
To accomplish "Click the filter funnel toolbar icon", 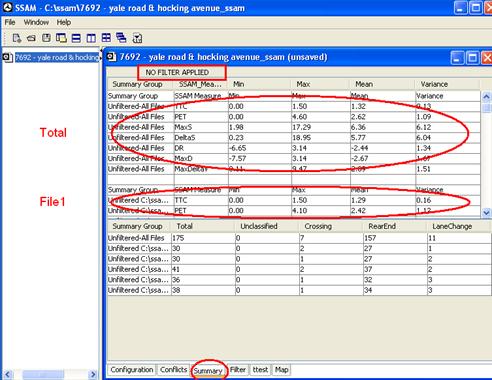I will point(137,38).
